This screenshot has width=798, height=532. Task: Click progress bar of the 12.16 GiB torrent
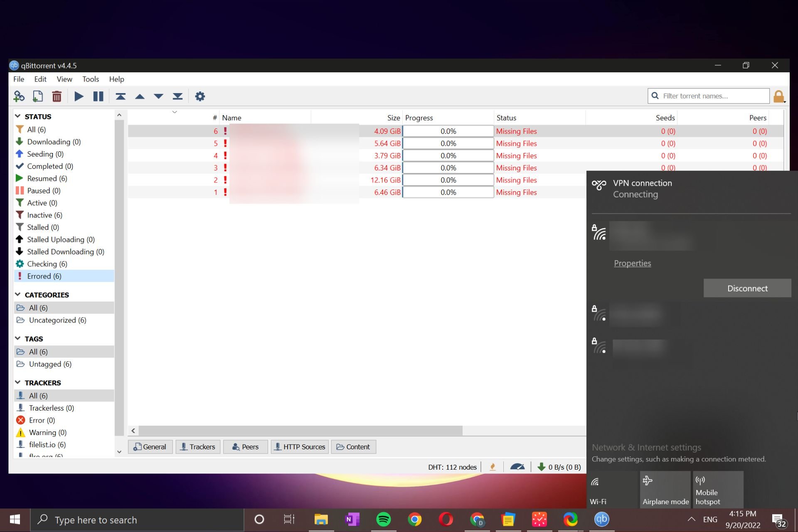[448, 180]
